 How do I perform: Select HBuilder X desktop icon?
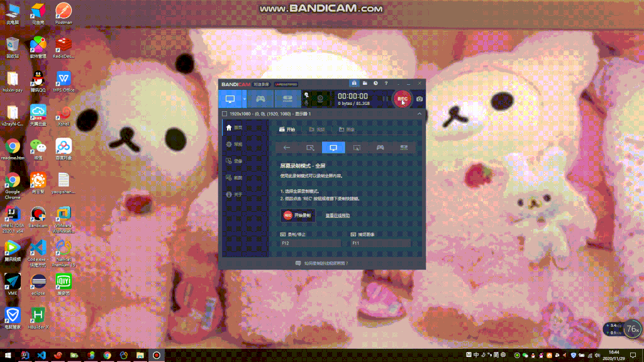click(38, 319)
